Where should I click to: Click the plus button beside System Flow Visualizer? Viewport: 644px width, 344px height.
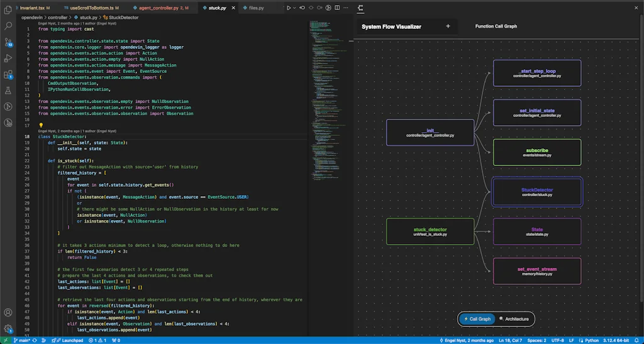click(x=448, y=26)
